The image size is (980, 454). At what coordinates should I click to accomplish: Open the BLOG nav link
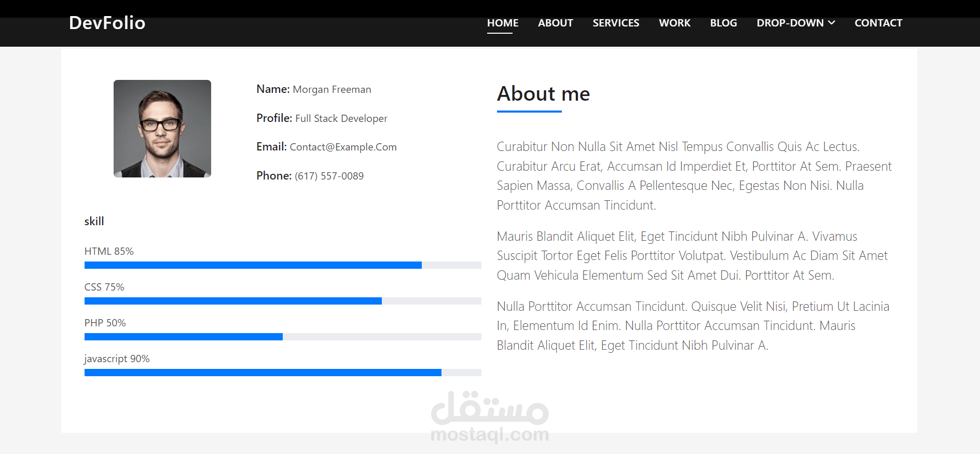point(723,23)
